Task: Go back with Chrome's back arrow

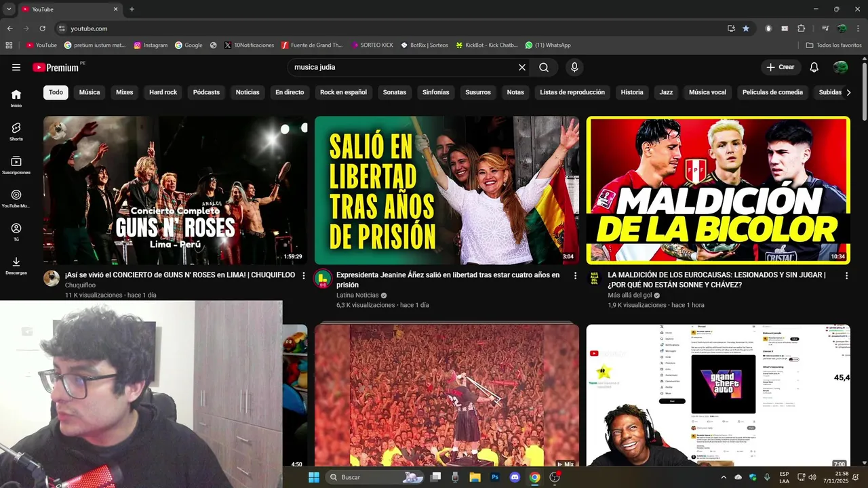Action: pyautogui.click(x=9, y=28)
